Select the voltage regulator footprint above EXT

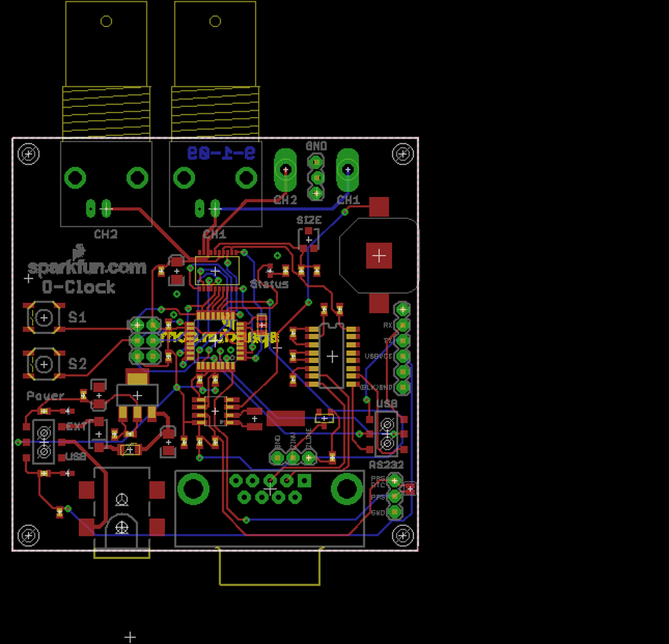pos(137,396)
